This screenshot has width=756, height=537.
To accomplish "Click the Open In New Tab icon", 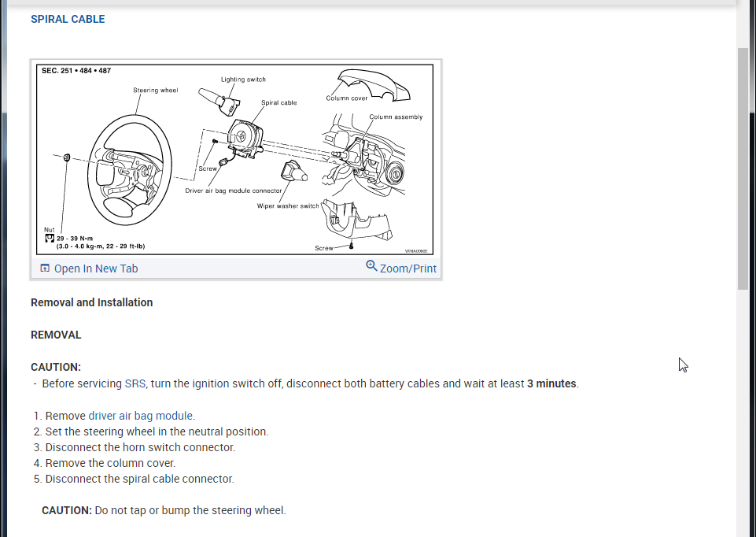I will click(x=45, y=268).
